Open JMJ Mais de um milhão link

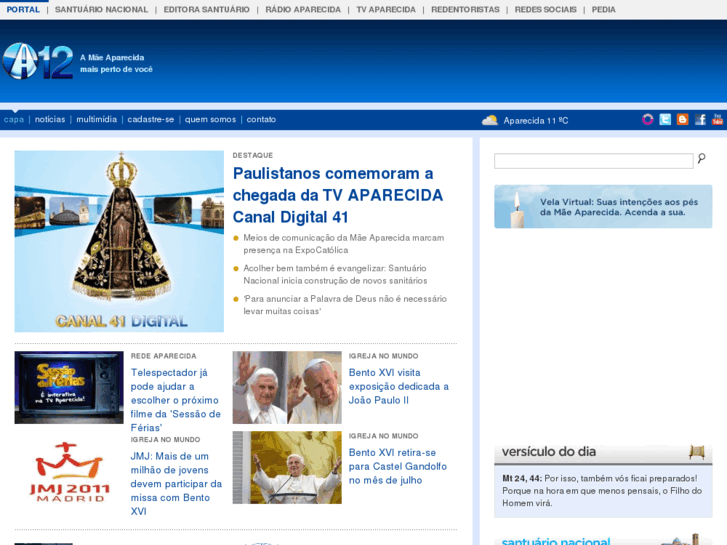coord(176,484)
